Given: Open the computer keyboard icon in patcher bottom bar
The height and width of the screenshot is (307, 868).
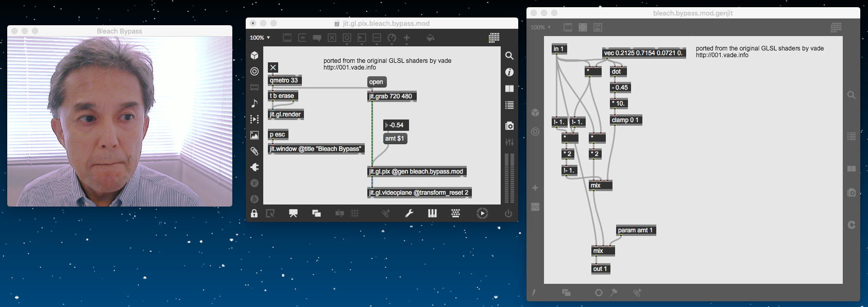Looking at the screenshot, I should [455, 213].
